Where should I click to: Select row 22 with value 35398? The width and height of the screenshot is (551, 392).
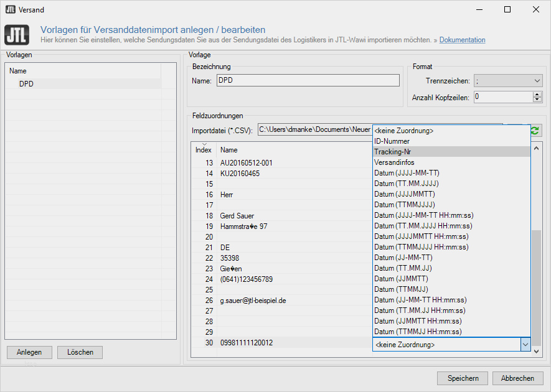[282, 258]
